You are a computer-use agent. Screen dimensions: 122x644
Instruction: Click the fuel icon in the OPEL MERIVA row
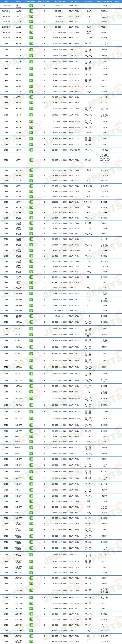[x=31, y=573]
